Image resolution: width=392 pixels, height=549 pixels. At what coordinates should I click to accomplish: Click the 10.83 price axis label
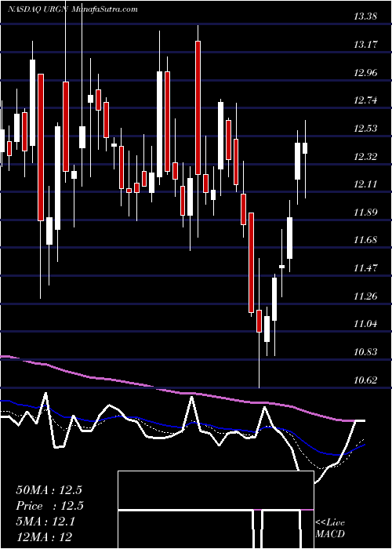pyautogui.click(x=366, y=352)
